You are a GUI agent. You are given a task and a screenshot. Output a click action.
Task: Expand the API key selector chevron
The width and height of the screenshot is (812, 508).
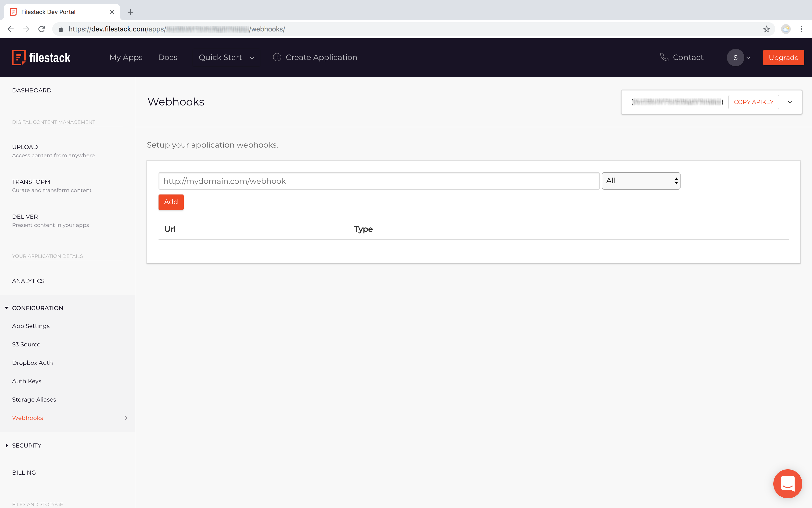(x=790, y=102)
